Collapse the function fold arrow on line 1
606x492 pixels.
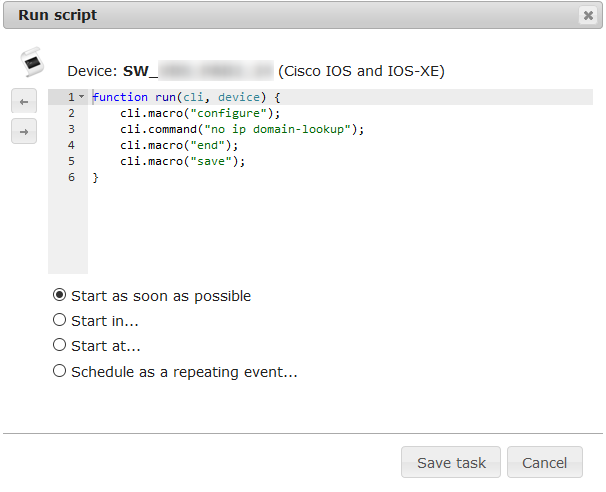pos(82,97)
